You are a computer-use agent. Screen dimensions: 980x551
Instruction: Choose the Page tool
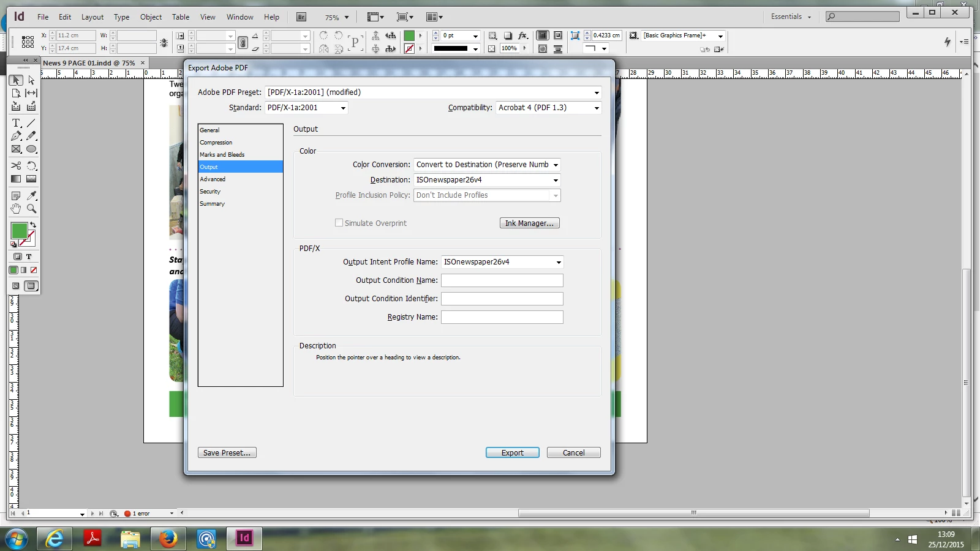pos(17,93)
